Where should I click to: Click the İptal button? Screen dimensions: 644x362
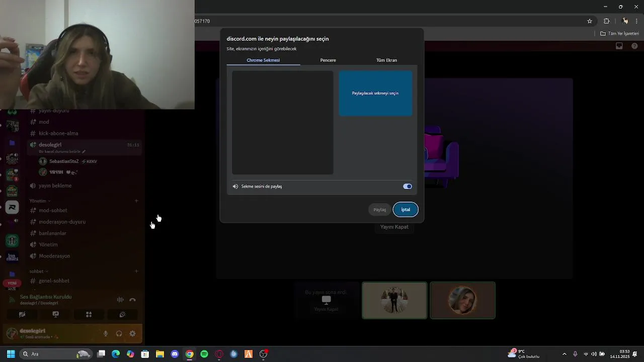pyautogui.click(x=406, y=210)
